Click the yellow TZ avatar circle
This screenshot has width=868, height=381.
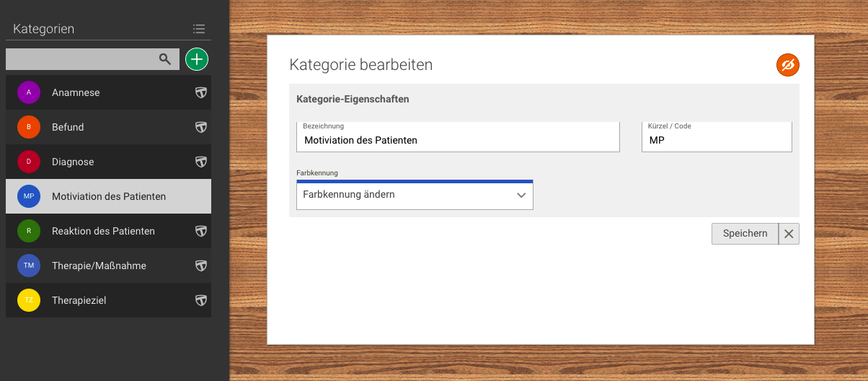pyautogui.click(x=29, y=300)
